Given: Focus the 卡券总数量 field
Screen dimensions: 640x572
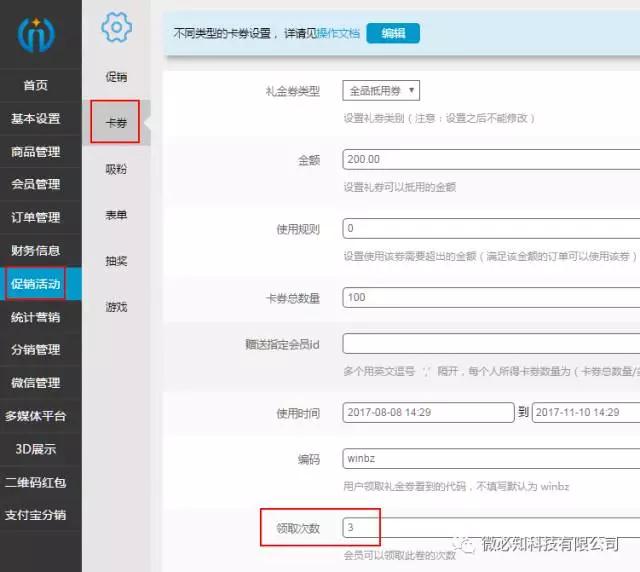Looking at the screenshot, I should [x=490, y=298].
